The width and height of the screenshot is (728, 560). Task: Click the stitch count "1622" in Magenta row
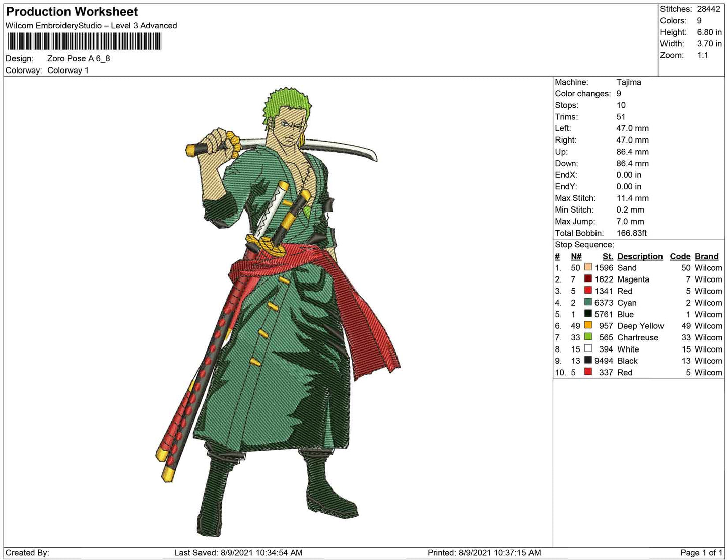click(604, 279)
